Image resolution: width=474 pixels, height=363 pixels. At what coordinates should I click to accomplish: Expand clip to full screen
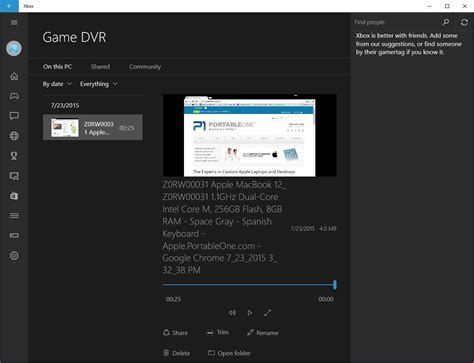click(267, 313)
